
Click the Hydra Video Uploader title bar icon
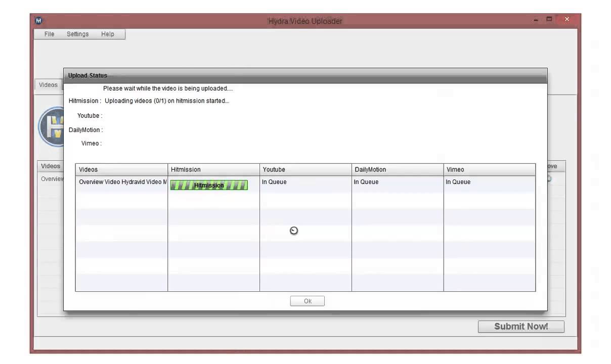click(38, 21)
